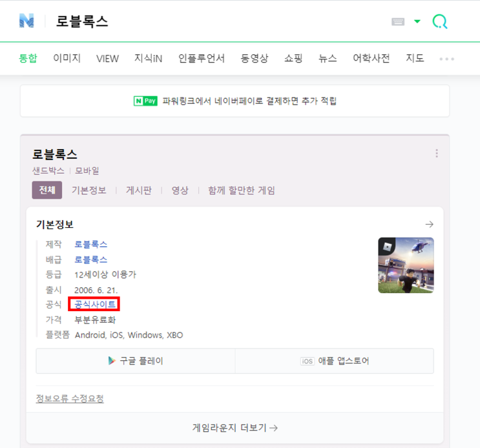Select the 전체 filter button
The width and height of the screenshot is (480, 448).
(x=47, y=190)
